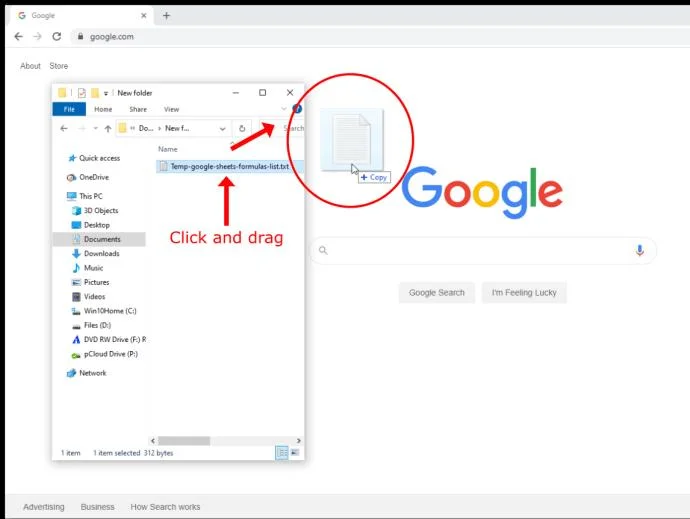Image resolution: width=690 pixels, height=519 pixels.
Task: Click the Chrome back arrow
Action: click(18, 37)
